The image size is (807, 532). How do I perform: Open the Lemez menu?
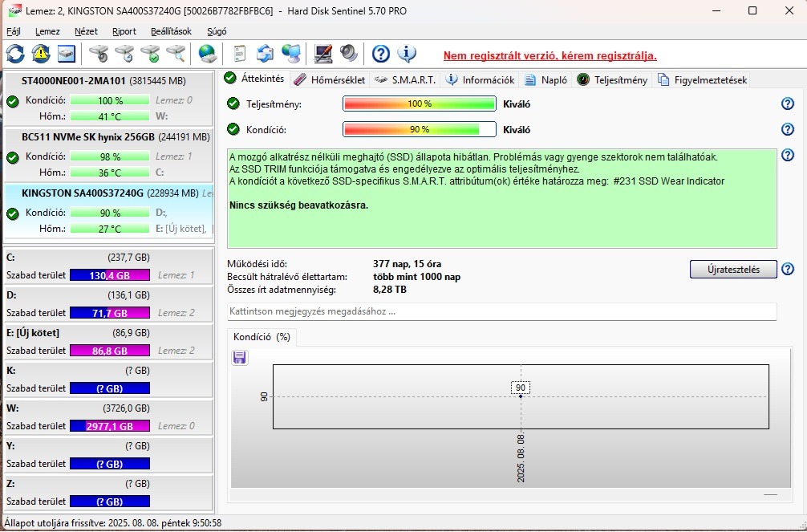[x=47, y=31]
